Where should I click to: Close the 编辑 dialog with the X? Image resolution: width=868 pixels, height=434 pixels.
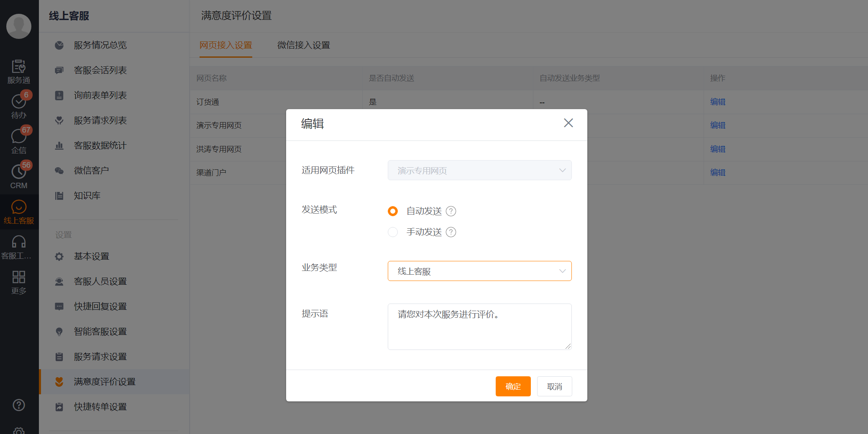568,123
